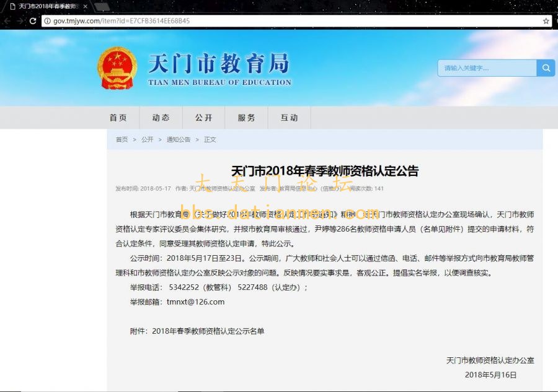Click the national emblem logo

pyautogui.click(x=117, y=68)
